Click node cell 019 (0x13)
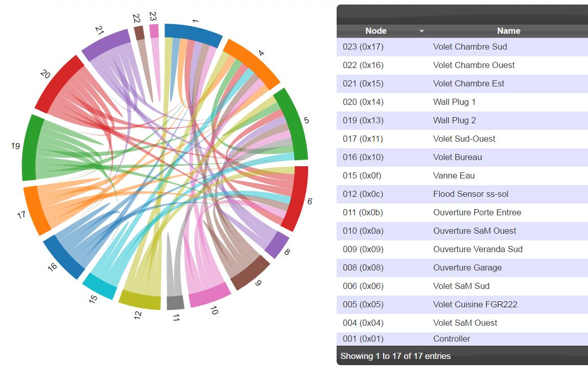The width and height of the screenshot is (588, 382). tap(363, 120)
